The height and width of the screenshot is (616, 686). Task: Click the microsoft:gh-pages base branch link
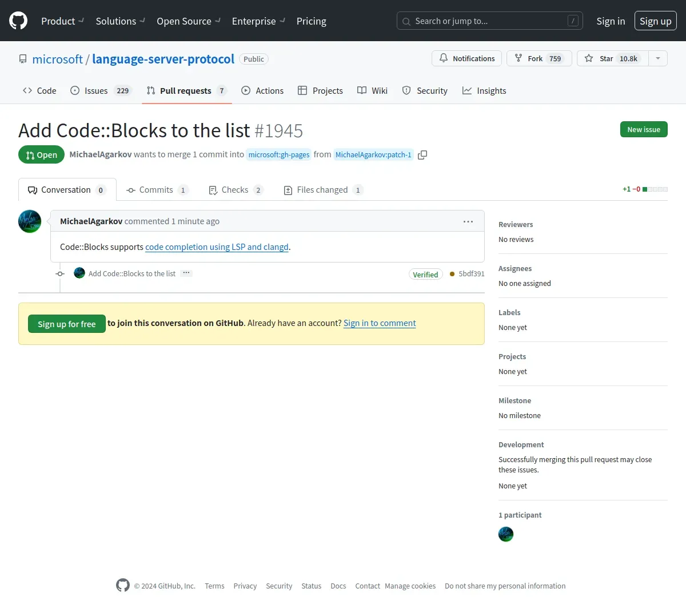coord(279,154)
